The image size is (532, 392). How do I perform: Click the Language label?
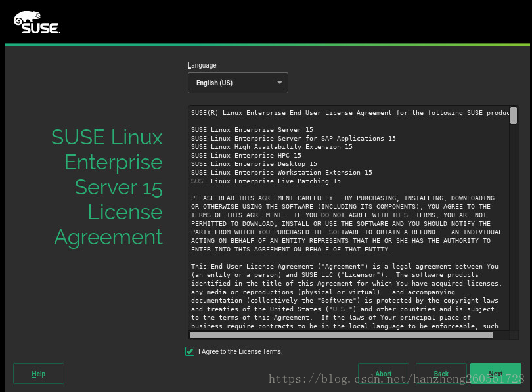coord(202,65)
